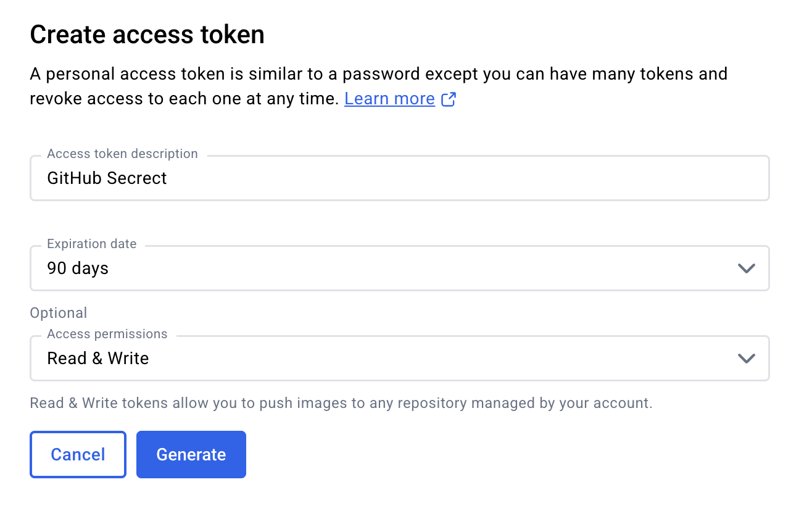Select the Read & Write permission value
This screenshot has height=511, width=812.
98,359
